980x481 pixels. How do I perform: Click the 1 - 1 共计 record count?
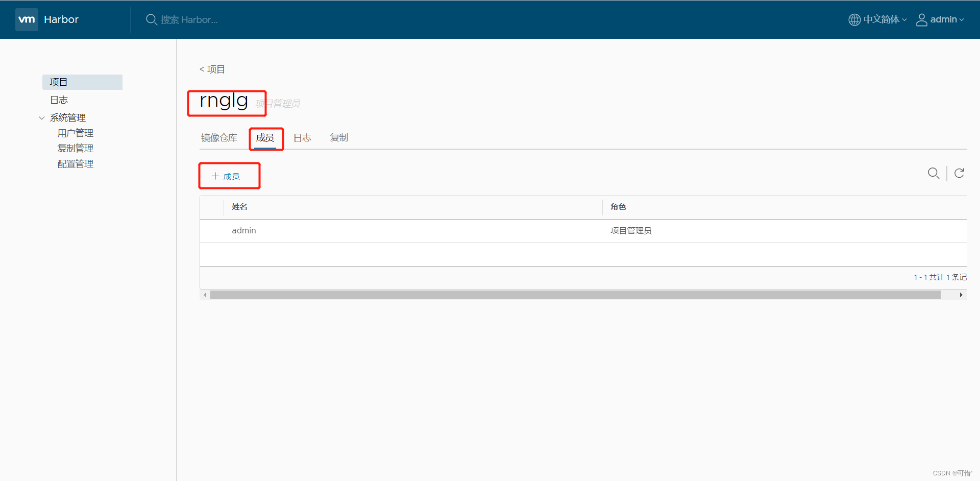[940, 277]
